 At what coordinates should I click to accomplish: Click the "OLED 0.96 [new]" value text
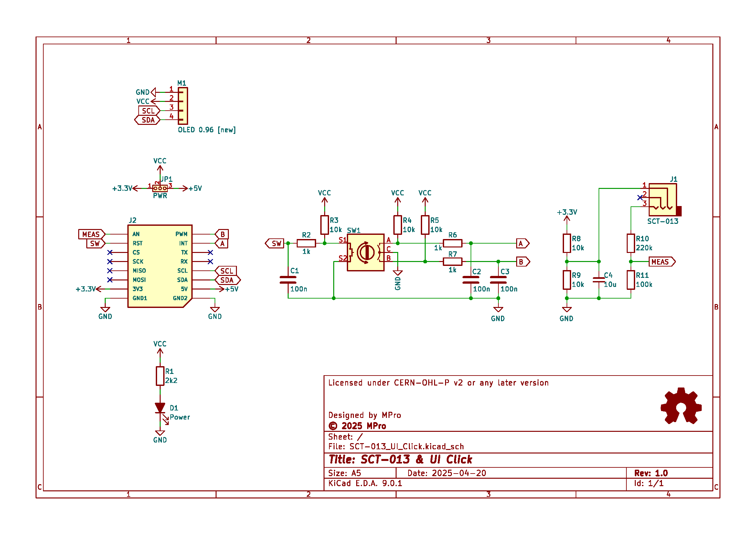207,130
